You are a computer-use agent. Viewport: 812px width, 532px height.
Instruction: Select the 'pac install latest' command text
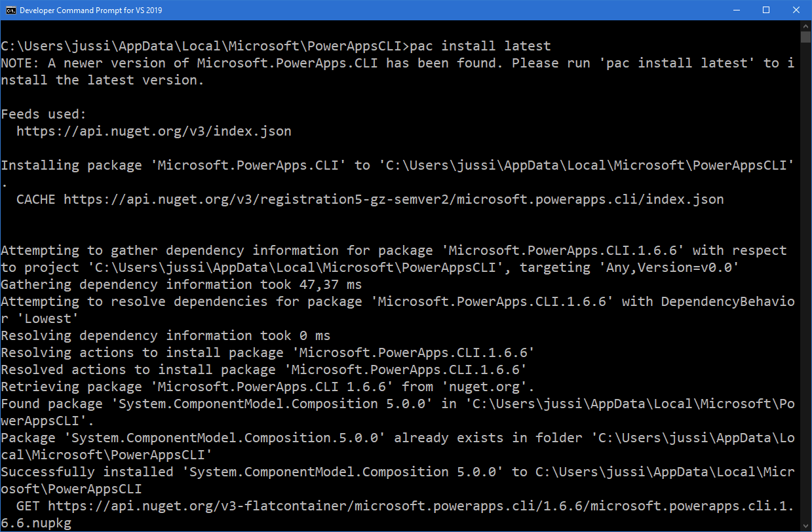pos(484,45)
